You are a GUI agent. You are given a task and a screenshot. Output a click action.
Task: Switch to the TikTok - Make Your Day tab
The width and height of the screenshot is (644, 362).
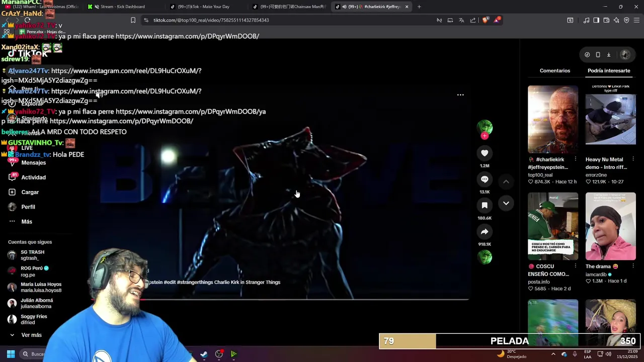[205, 7]
